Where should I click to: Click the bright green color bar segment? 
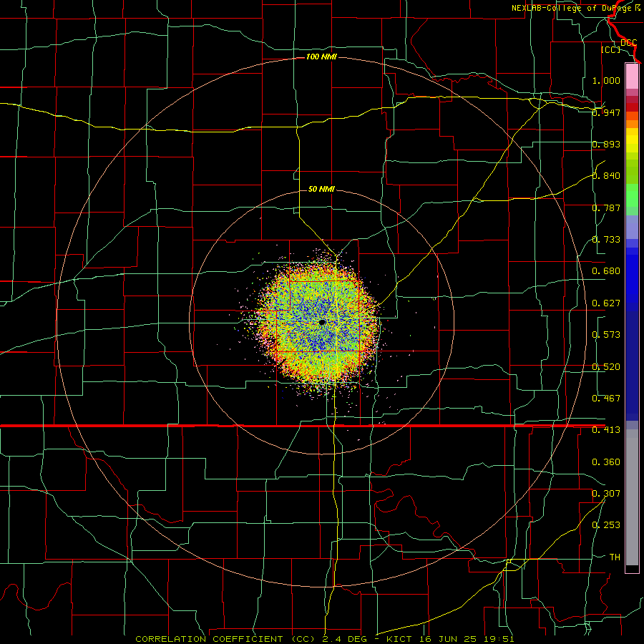(632, 195)
